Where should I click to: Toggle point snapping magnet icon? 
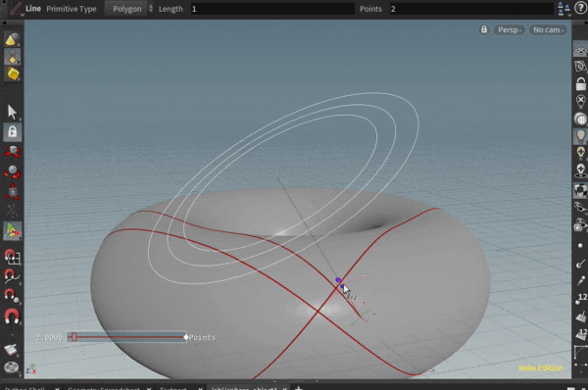pyautogui.click(x=13, y=296)
